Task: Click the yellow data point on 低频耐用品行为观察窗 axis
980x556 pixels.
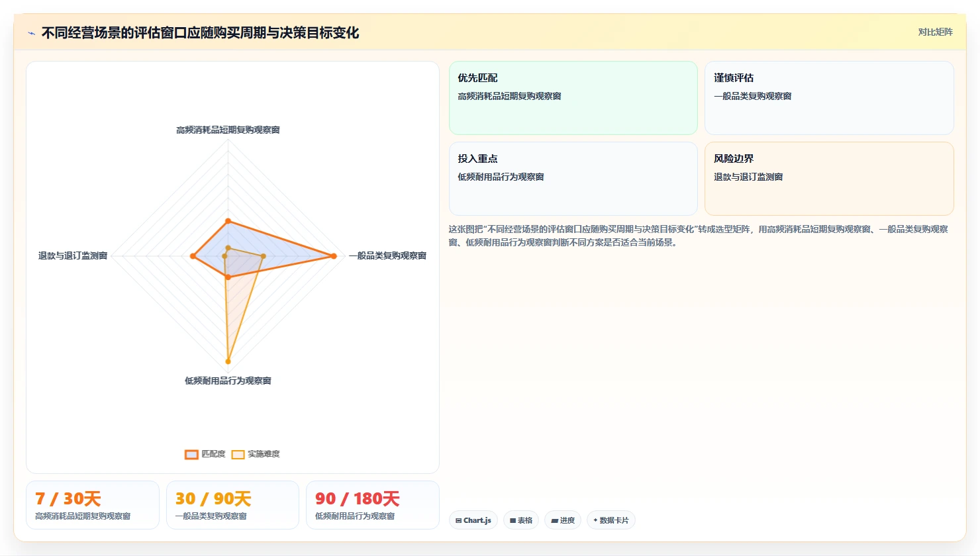Action: click(x=228, y=361)
